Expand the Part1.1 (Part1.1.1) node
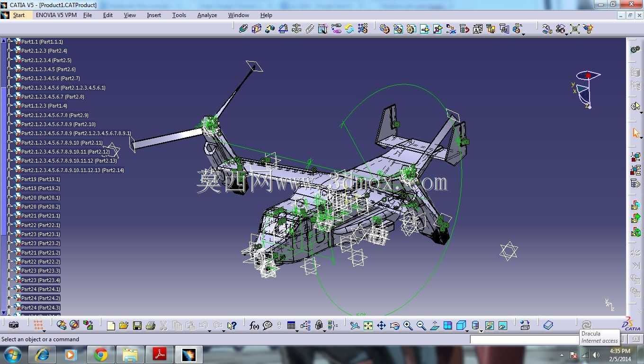Image resolution: width=644 pixels, height=364 pixels. 9,42
